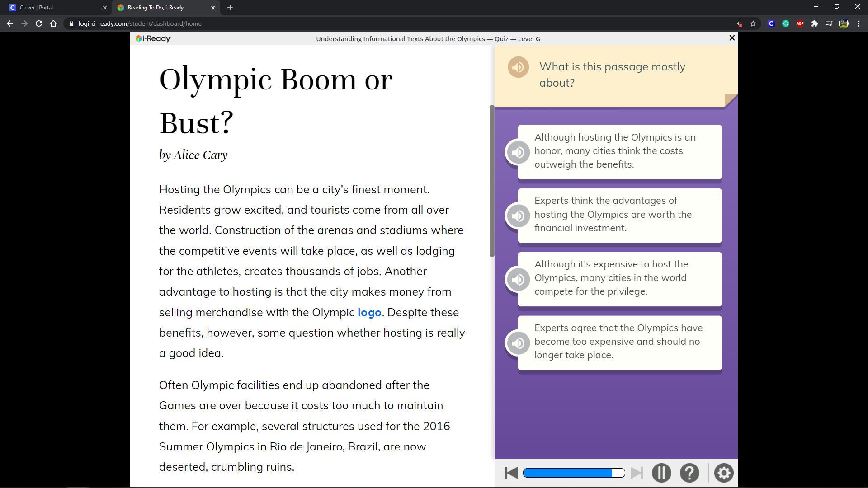
Task: Open the Chrome extensions puzzle icon
Action: (814, 24)
